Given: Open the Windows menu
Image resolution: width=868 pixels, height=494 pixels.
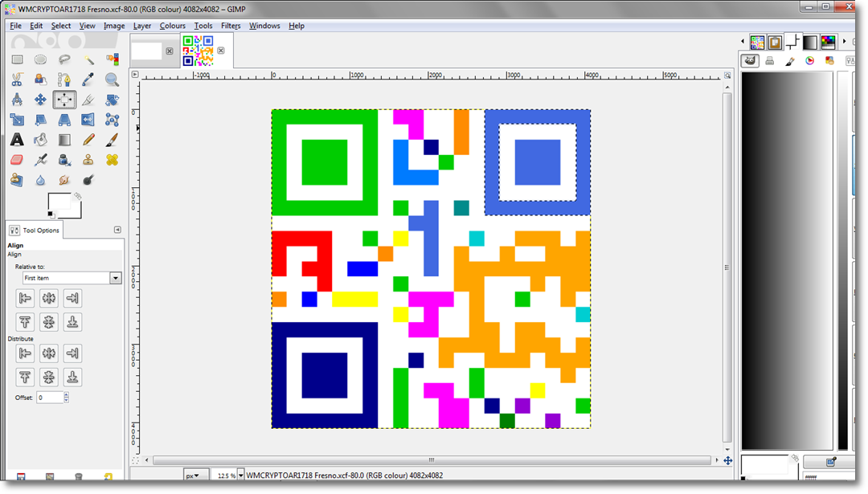Looking at the screenshot, I should 264,26.
